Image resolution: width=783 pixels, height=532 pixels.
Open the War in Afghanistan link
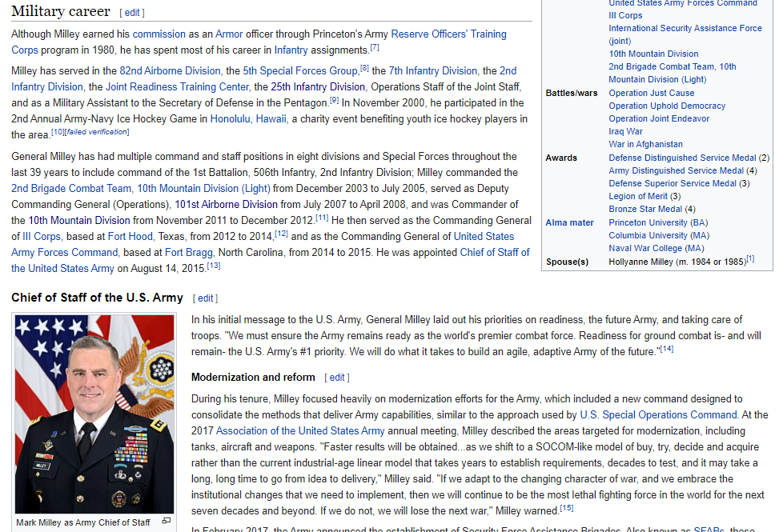click(x=645, y=145)
